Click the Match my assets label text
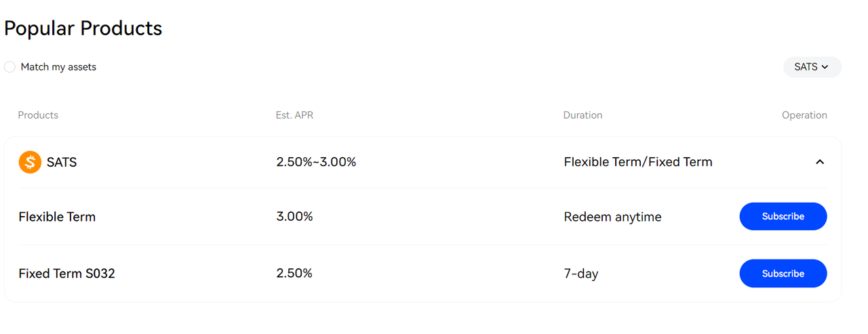Screen dimensions: 868x334 tap(58, 67)
